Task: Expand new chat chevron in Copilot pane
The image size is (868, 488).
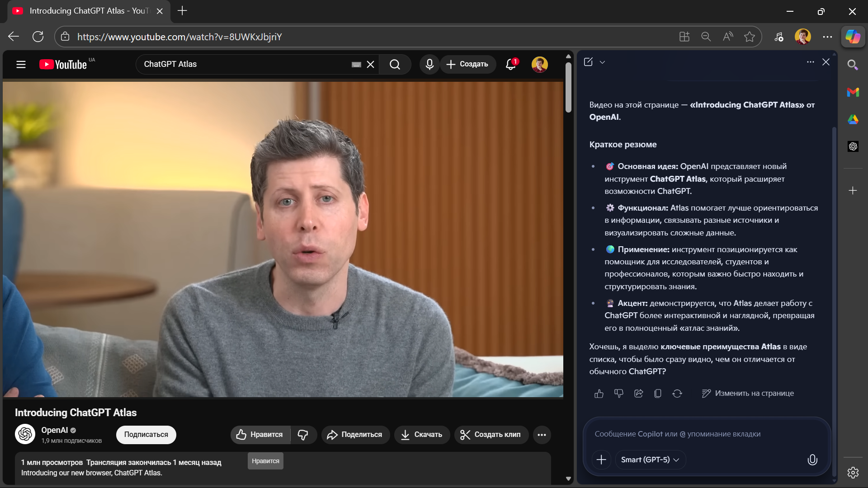Action: pos(602,62)
